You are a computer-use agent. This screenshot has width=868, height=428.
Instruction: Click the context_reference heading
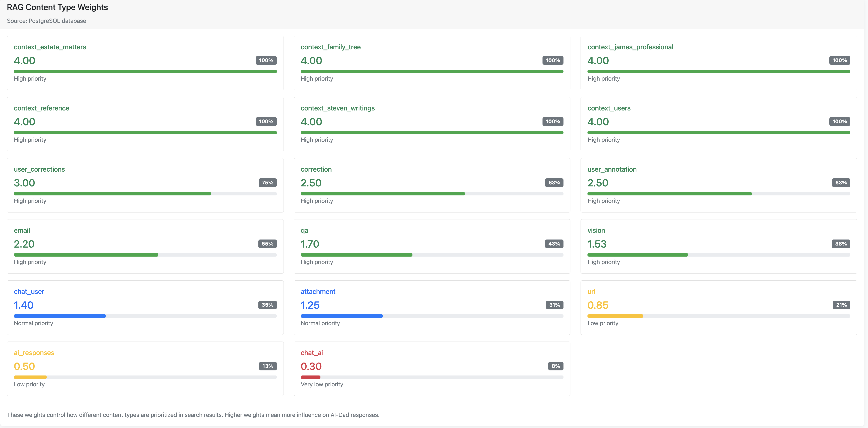click(x=41, y=108)
